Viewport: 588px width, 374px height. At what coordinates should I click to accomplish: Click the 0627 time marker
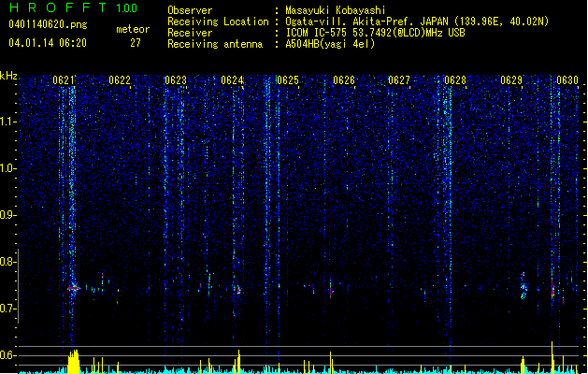(399, 80)
